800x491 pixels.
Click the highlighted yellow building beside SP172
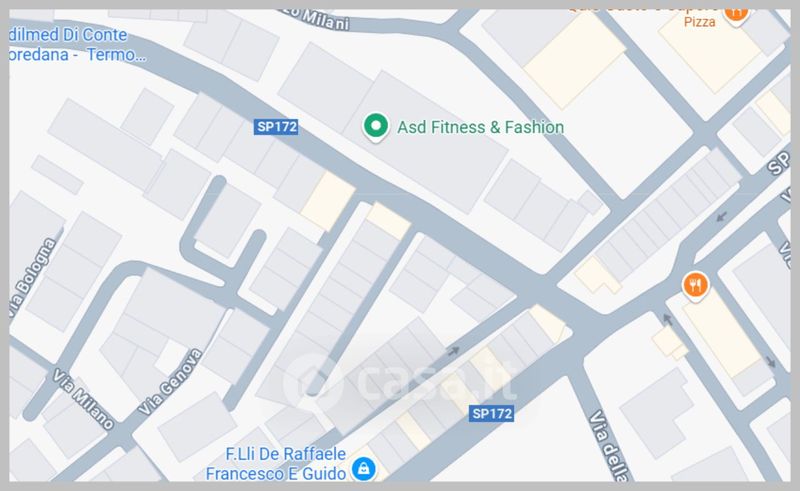[x=328, y=201]
